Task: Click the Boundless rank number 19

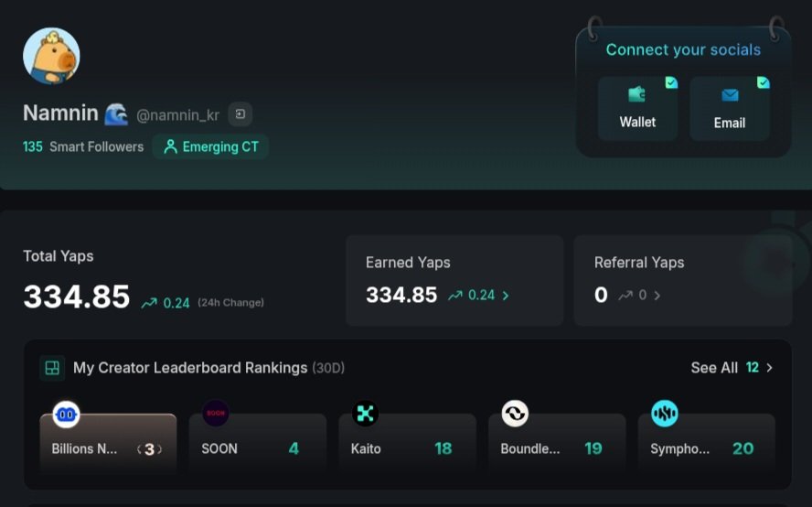Action: [x=593, y=448]
